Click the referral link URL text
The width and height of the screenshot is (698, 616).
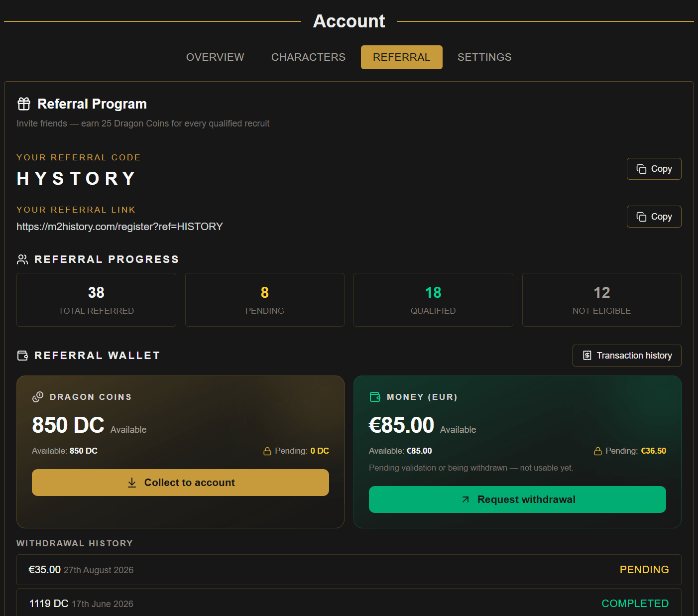point(119,227)
